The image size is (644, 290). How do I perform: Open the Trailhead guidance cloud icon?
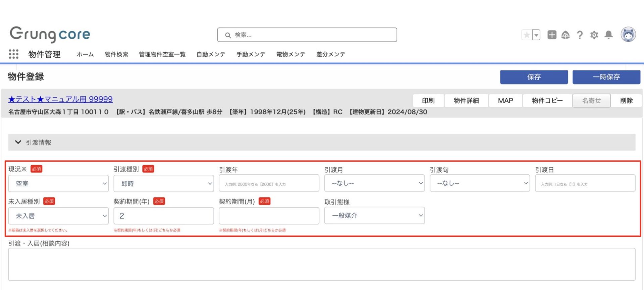click(566, 35)
